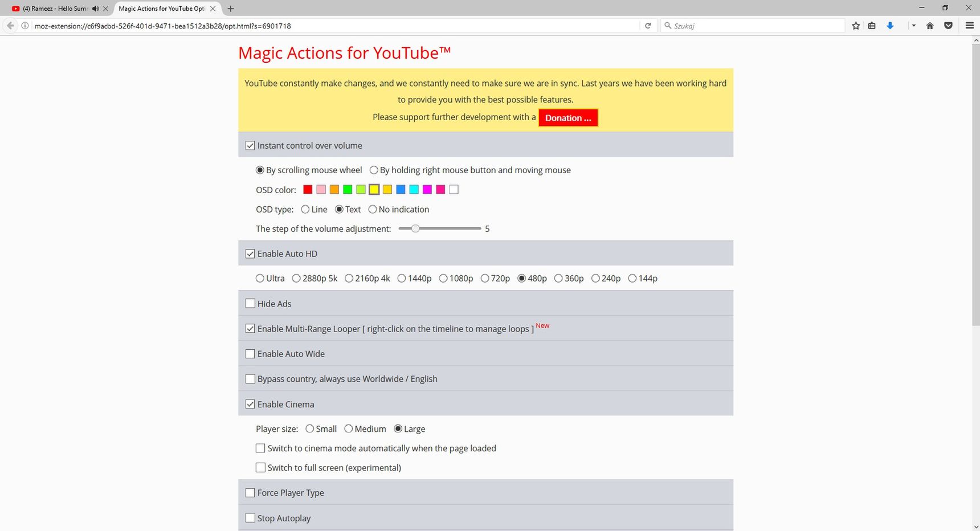Pick the lime green OSD color swatch
The width and height of the screenshot is (980, 531).
[361, 190]
